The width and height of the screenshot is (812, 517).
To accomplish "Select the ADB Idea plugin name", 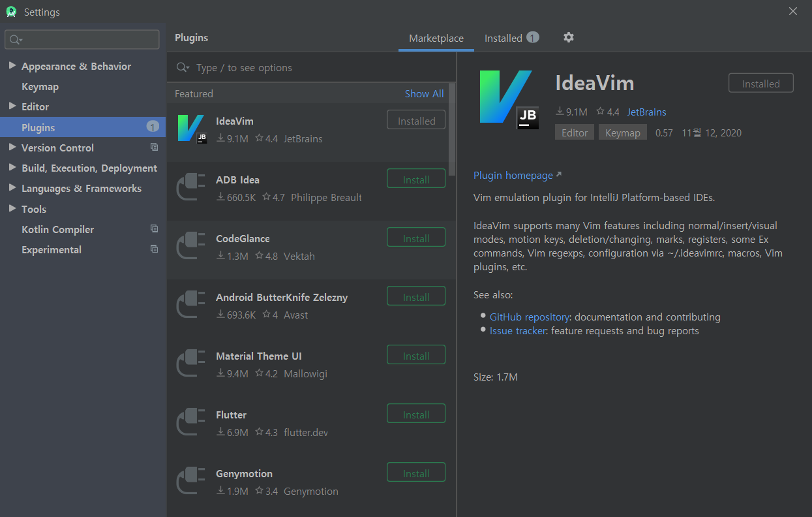I will click(237, 180).
